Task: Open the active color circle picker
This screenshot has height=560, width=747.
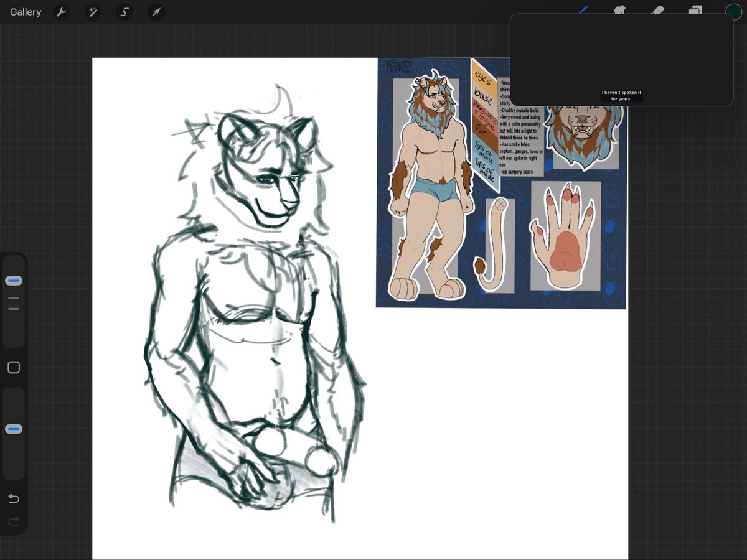Action: (x=733, y=11)
